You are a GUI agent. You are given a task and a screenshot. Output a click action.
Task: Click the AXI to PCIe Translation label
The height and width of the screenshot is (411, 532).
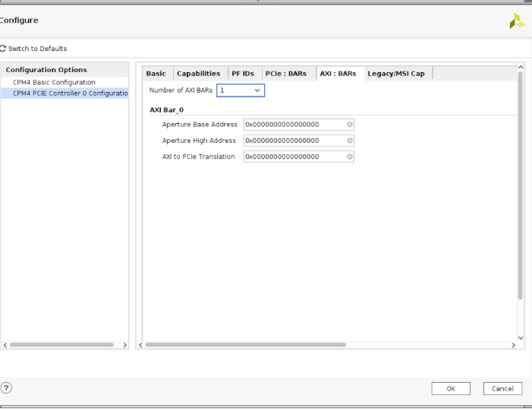(199, 156)
